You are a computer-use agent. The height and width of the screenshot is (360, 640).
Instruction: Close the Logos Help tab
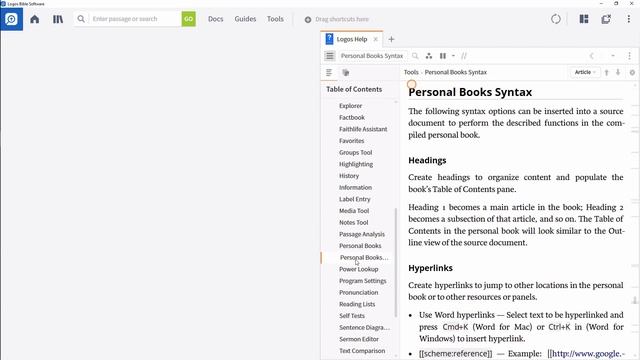point(376,39)
